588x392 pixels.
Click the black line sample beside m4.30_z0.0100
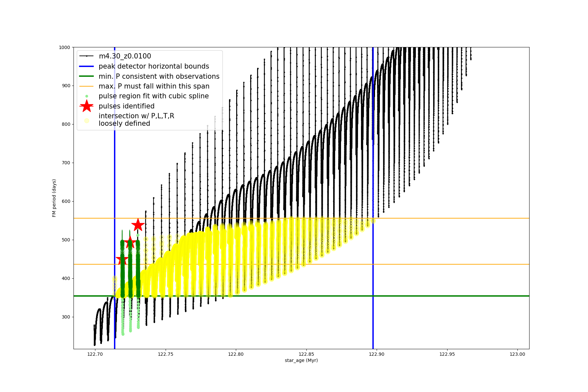click(87, 56)
